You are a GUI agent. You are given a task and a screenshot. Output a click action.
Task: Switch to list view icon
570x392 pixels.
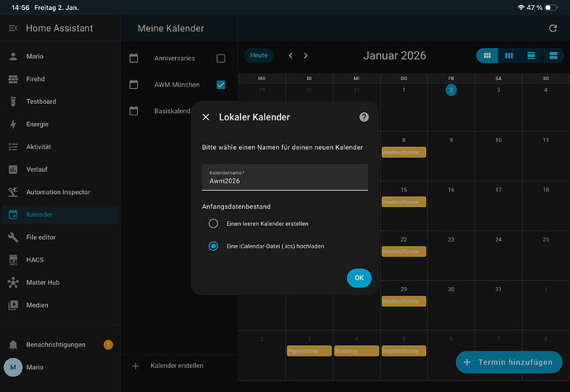tap(553, 55)
